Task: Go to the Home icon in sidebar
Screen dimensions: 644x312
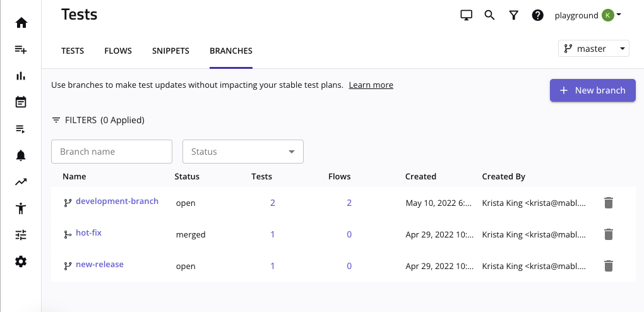Action: [x=21, y=23]
